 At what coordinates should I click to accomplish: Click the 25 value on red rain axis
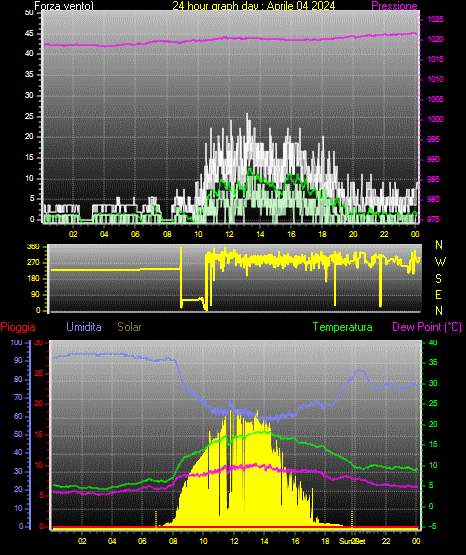(39, 374)
